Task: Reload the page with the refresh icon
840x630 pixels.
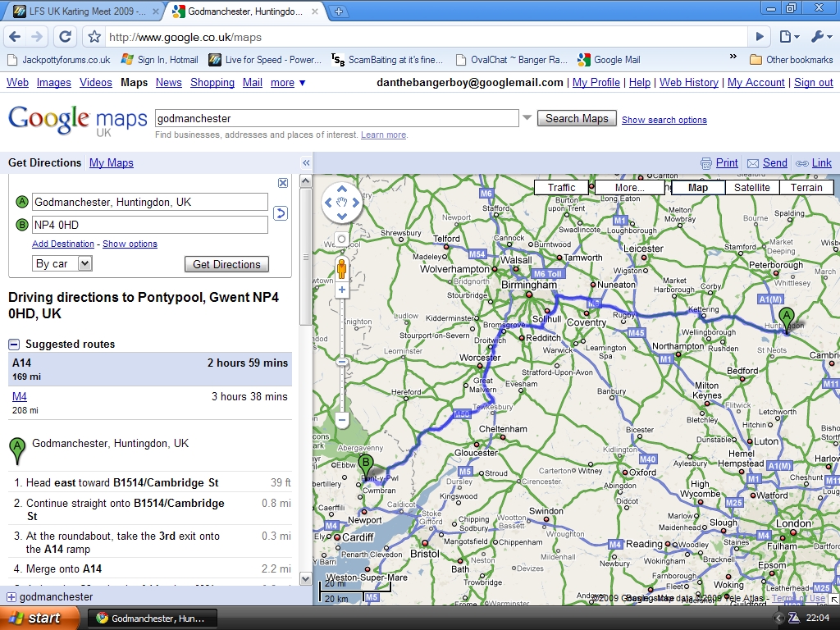Action: click(x=65, y=37)
